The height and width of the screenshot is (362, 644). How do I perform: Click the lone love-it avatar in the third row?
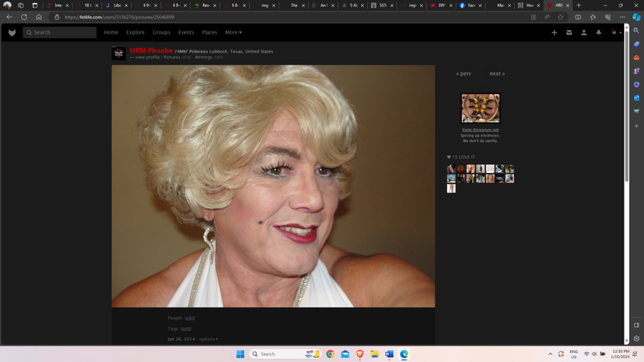[451, 189]
